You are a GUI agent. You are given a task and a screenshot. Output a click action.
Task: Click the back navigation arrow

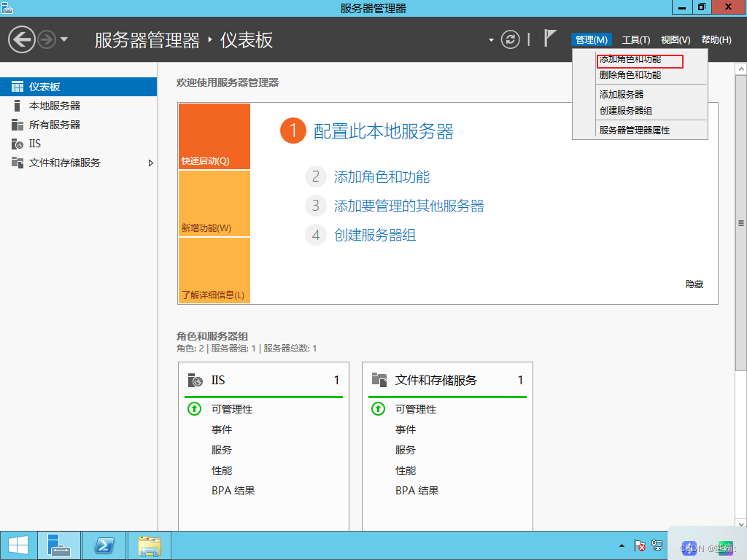(21, 39)
